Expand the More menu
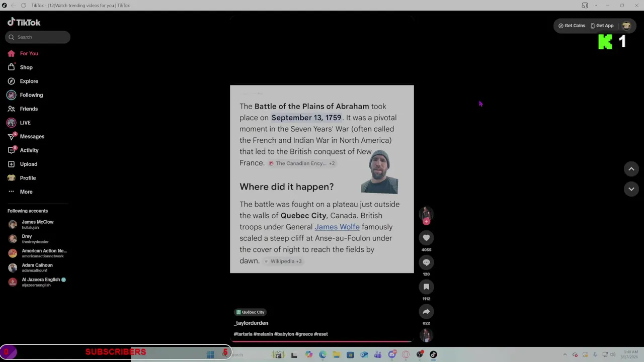 pyautogui.click(x=20, y=192)
